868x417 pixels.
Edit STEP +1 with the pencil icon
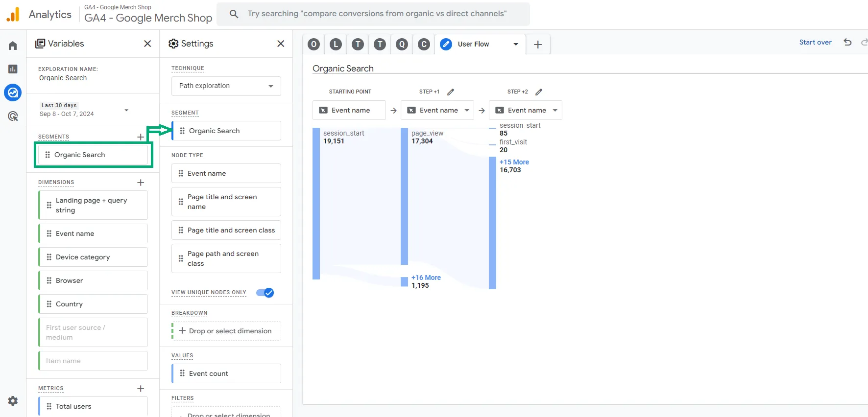451,92
